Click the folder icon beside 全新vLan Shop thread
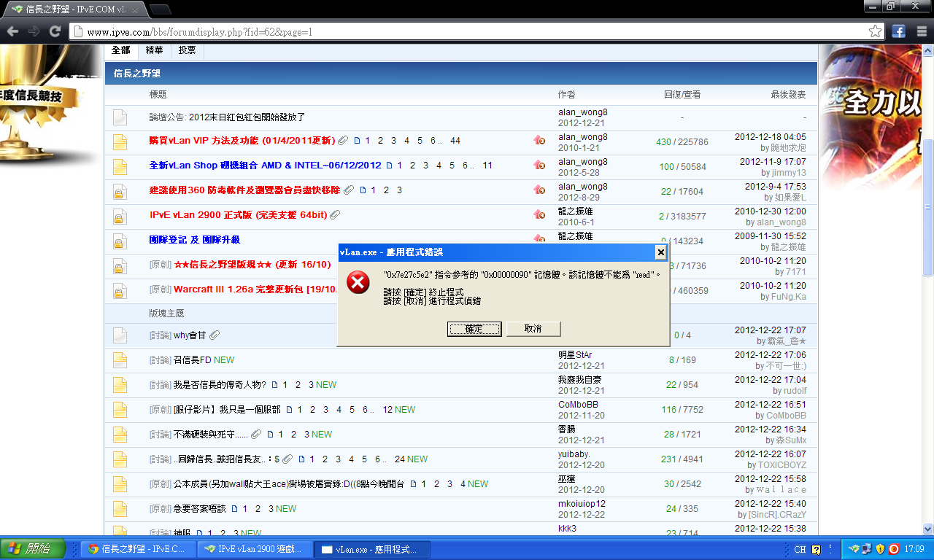Image resolution: width=934 pixels, height=560 pixels. (x=120, y=166)
